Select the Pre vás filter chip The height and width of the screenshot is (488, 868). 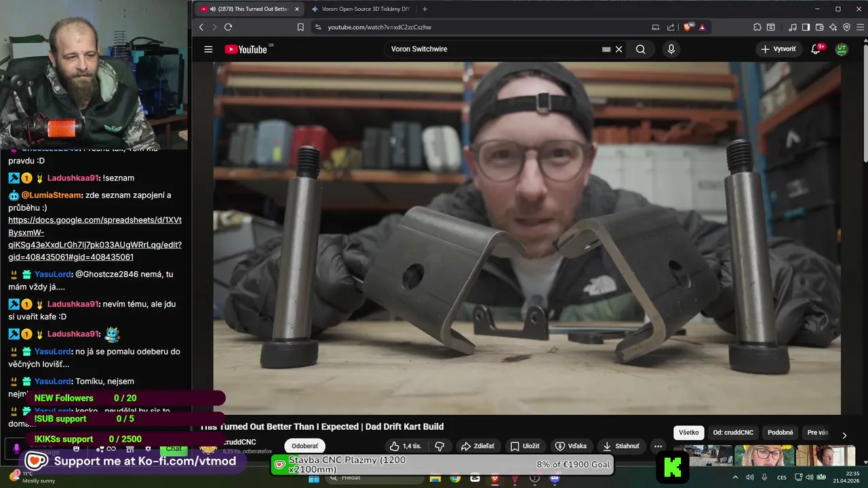coord(817,432)
